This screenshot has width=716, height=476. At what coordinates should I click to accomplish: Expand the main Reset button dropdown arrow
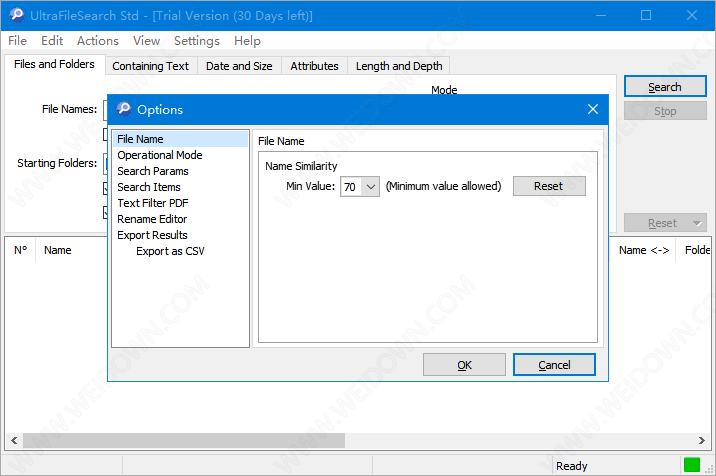697,223
